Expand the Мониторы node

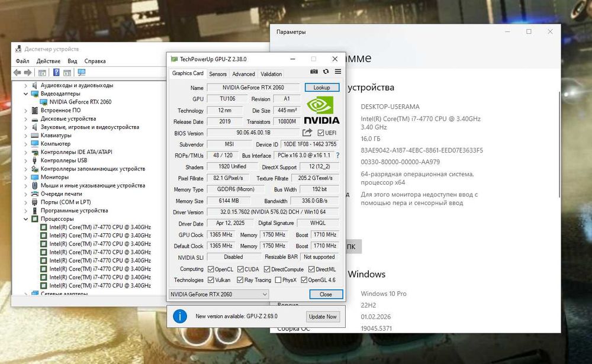pyautogui.click(x=25, y=177)
